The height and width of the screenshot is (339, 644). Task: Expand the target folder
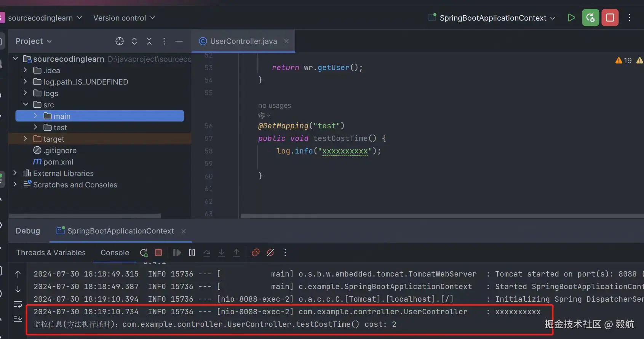click(x=25, y=139)
